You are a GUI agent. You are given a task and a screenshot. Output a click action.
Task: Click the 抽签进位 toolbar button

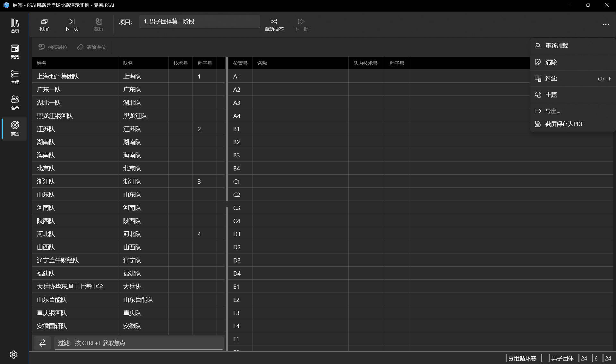pos(53,47)
